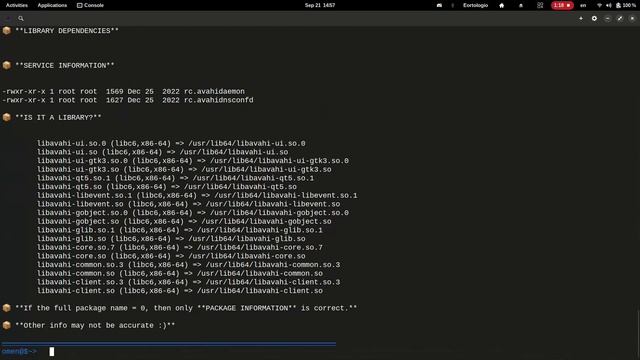The width and height of the screenshot is (640, 360).
Task: Click the libavahi-gobject.so.0 line
Action: pyautogui.click(x=193, y=213)
